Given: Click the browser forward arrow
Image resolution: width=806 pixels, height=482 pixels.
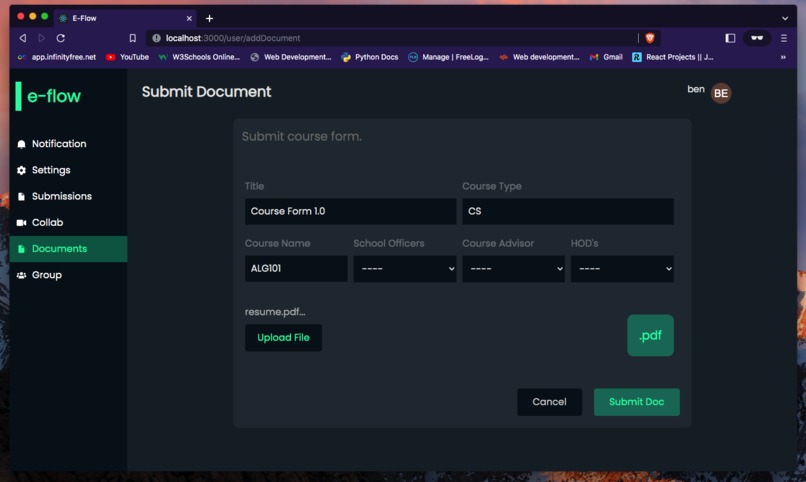Looking at the screenshot, I should pos(41,38).
